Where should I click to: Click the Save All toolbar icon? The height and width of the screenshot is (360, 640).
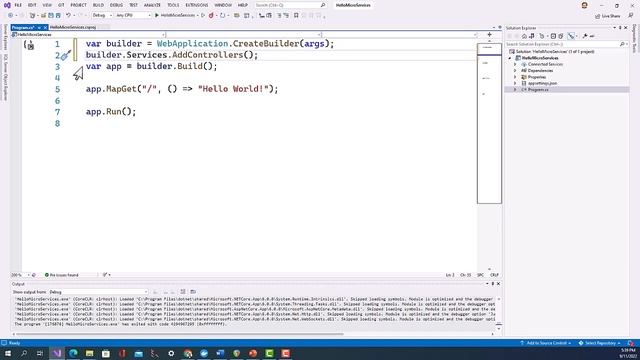tap(58, 16)
